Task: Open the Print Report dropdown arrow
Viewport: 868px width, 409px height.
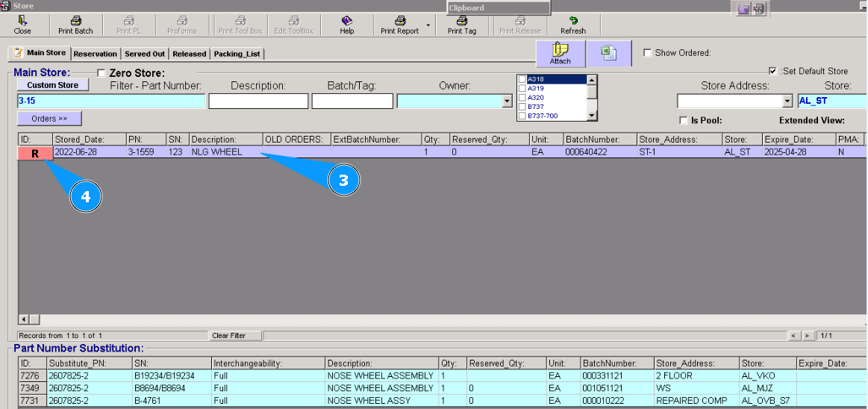Action: (428, 25)
